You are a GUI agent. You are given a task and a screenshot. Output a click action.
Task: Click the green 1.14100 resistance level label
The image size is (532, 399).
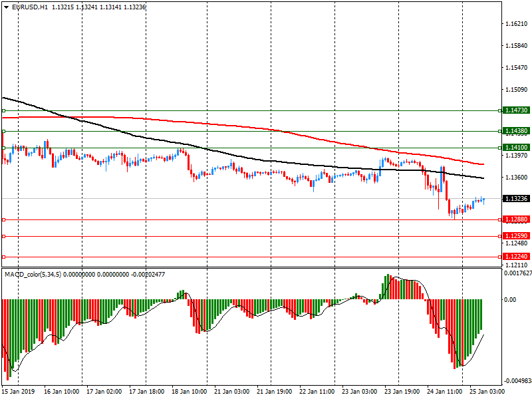click(516, 148)
